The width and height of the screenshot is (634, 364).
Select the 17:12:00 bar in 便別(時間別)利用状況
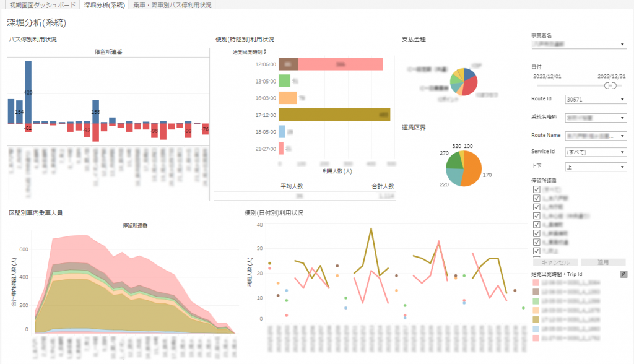pos(334,115)
